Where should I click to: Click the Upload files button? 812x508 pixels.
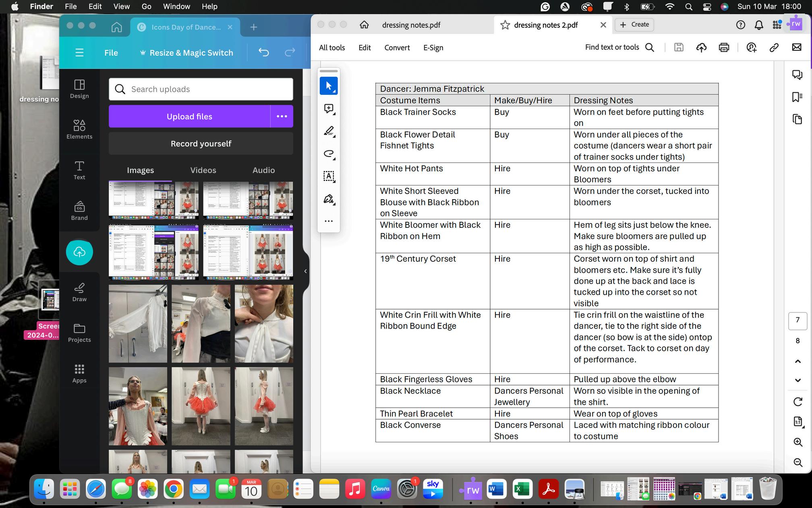click(189, 117)
